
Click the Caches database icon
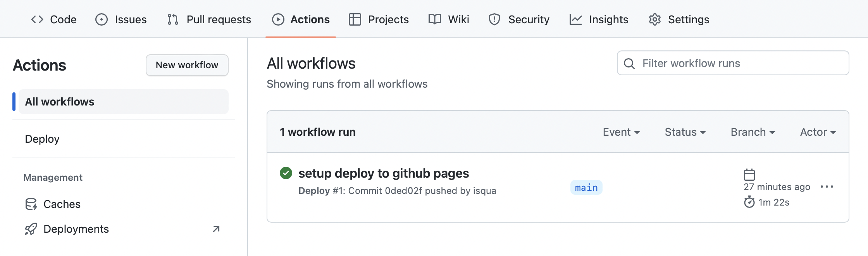tap(31, 204)
